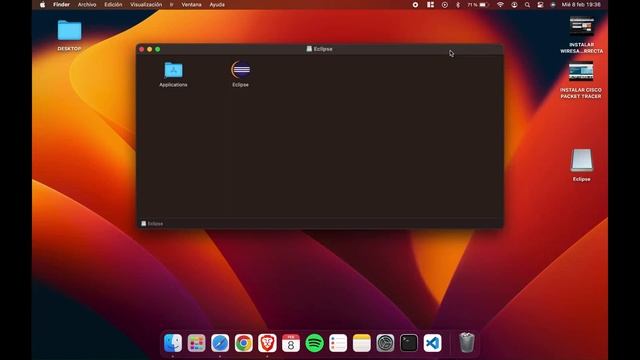Click the play circle menu bar icon
The width and height of the screenshot is (640, 360).
point(444,4)
